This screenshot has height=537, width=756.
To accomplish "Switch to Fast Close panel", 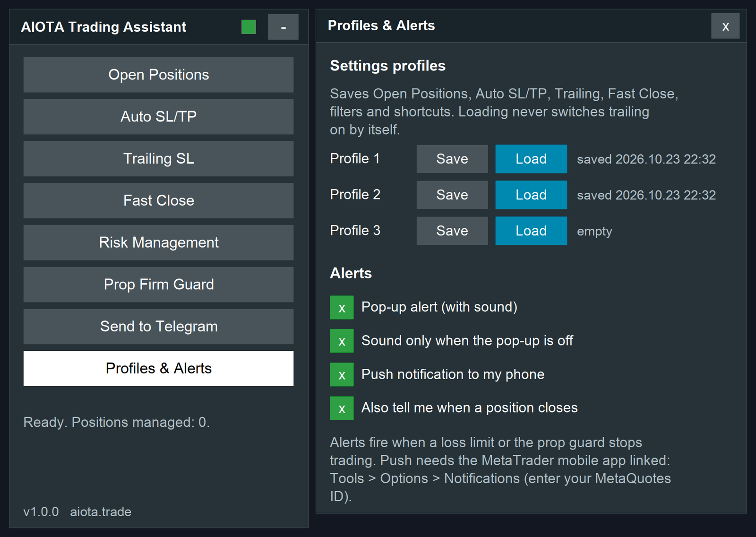I will click(x=158, y=200).
